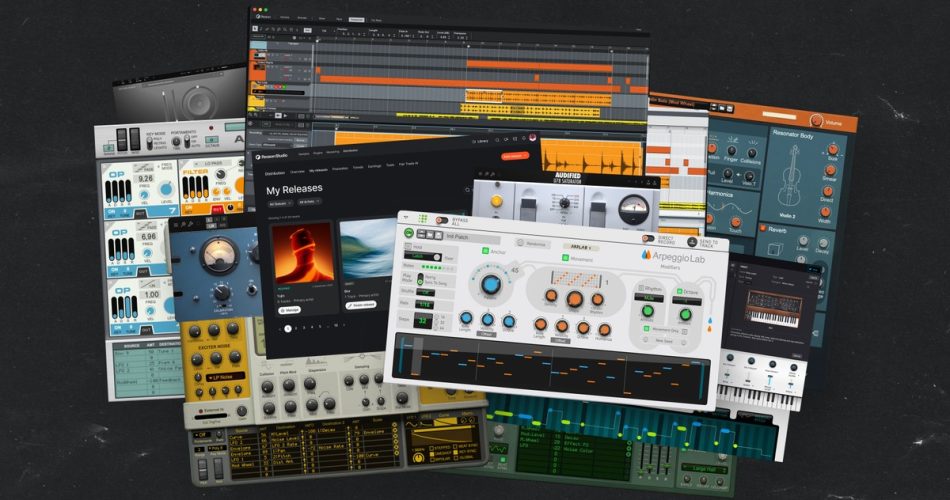Toggle the Bypass All switch

[442, 220]
